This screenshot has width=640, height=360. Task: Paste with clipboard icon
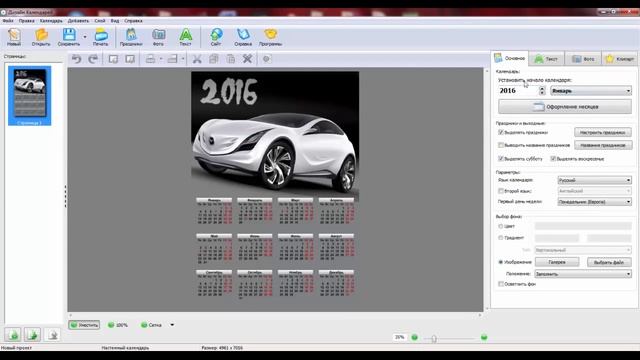230,59
